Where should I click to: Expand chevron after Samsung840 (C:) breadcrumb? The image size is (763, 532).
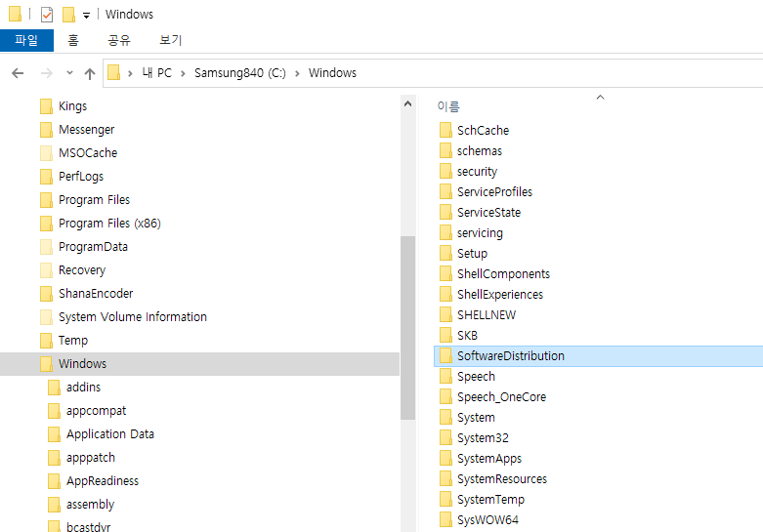[x=297, y=73]
